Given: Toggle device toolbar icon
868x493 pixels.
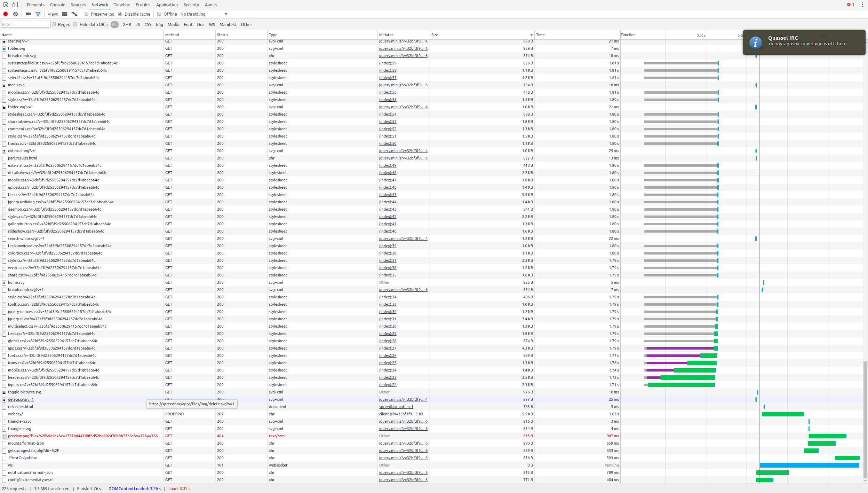Looking at the screenshot, I should pos(15,5).
